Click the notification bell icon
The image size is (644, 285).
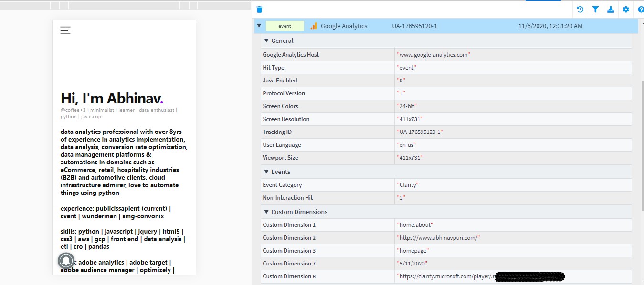pyautogui.click(x=66, y=261)
